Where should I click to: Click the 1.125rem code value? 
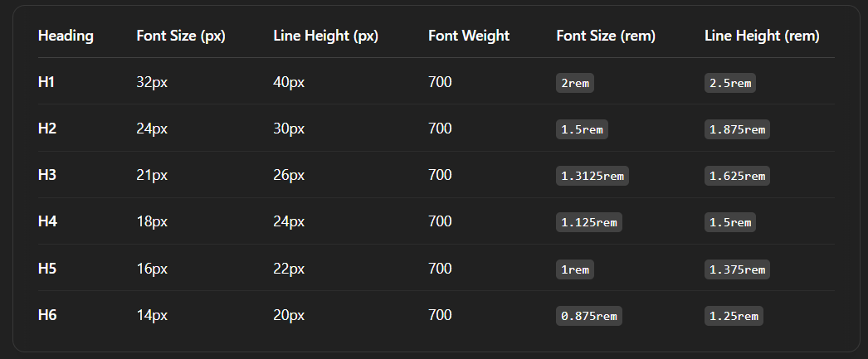[x=589, y=222]
